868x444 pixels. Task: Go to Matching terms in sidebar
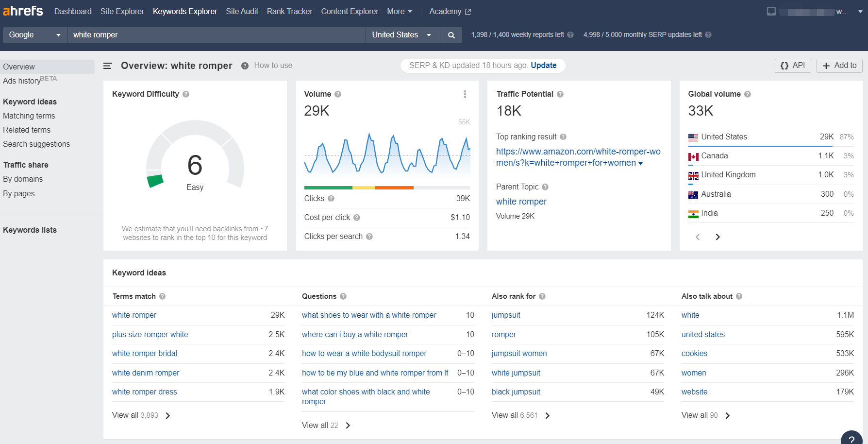click(x=29, y=116)
